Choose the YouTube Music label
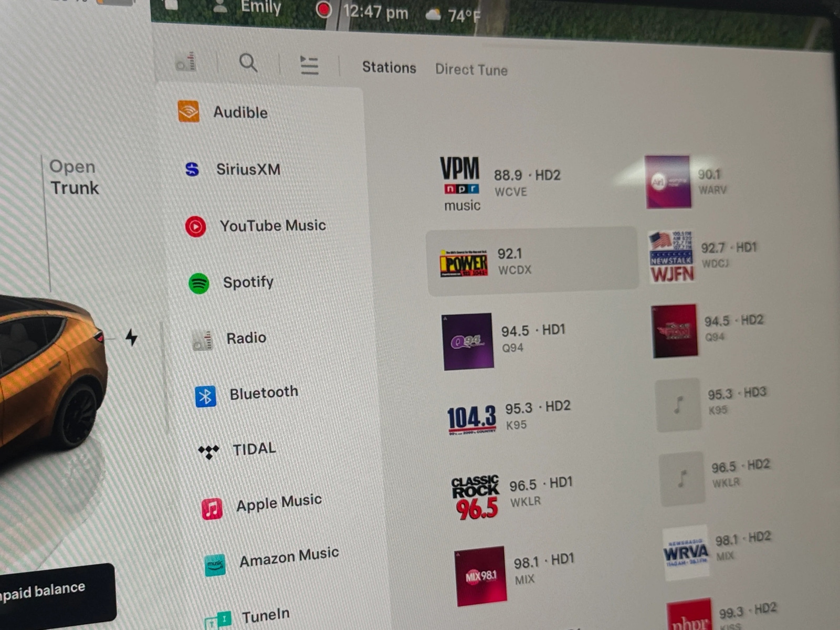840x630 pixels. click(273, 226)
